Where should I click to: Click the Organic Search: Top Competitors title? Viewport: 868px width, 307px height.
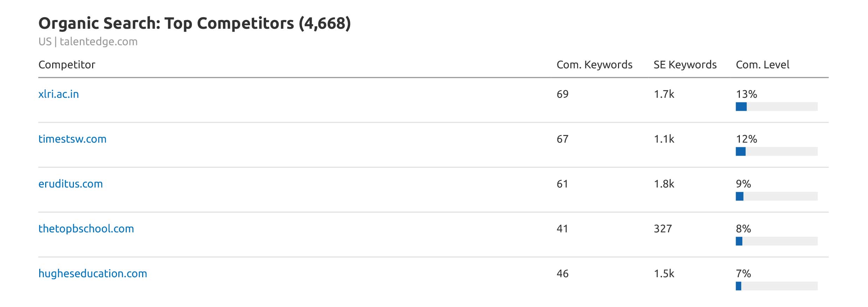click(x=194, y=23)
